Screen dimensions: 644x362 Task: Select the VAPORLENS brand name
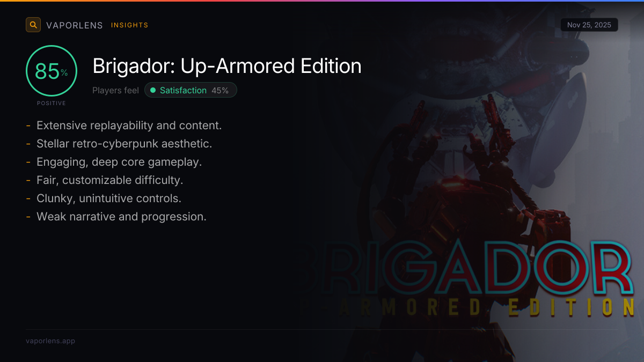pos(75,25)
